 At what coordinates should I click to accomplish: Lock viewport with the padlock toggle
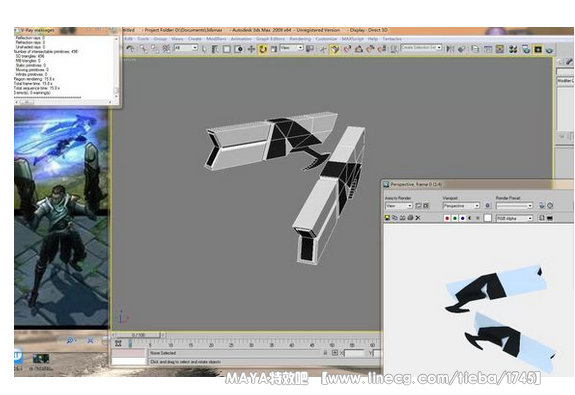click(487, 206)
